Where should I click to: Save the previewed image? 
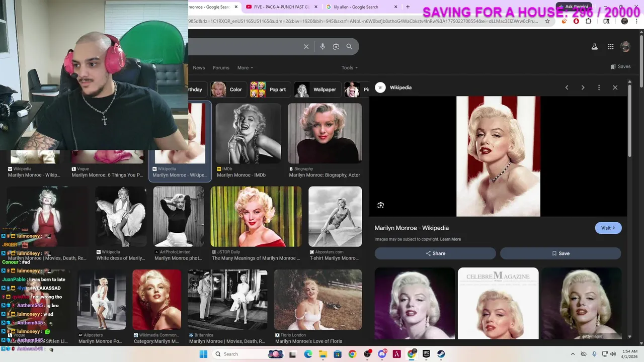[560, 253]
